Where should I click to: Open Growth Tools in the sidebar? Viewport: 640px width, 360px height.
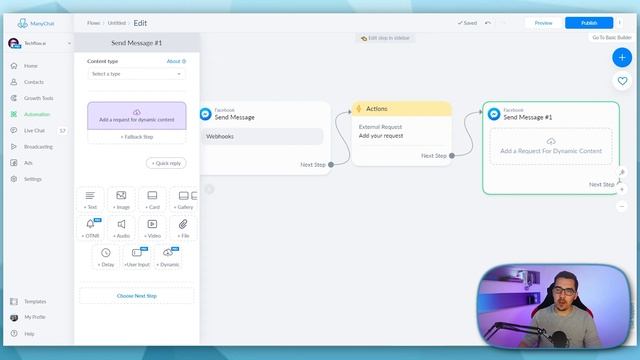38,98
